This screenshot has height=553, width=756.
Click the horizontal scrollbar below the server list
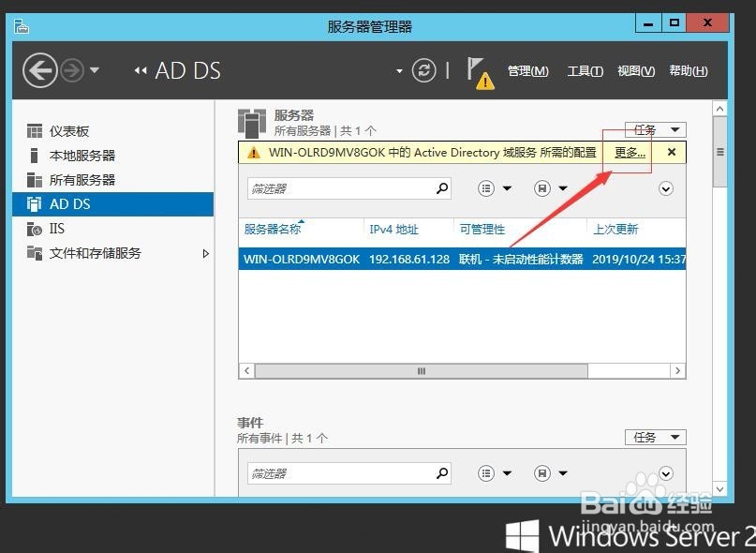point(422,370)
